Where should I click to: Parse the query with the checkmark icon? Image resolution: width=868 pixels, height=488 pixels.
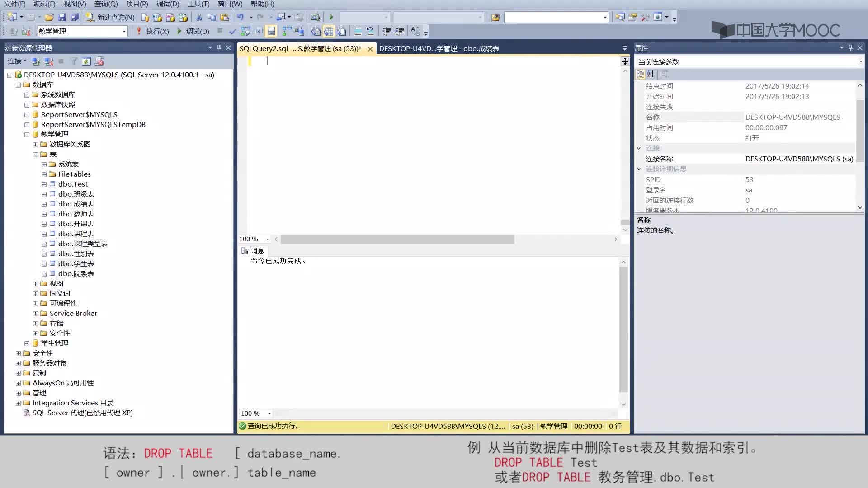click(x=232, y=31)
